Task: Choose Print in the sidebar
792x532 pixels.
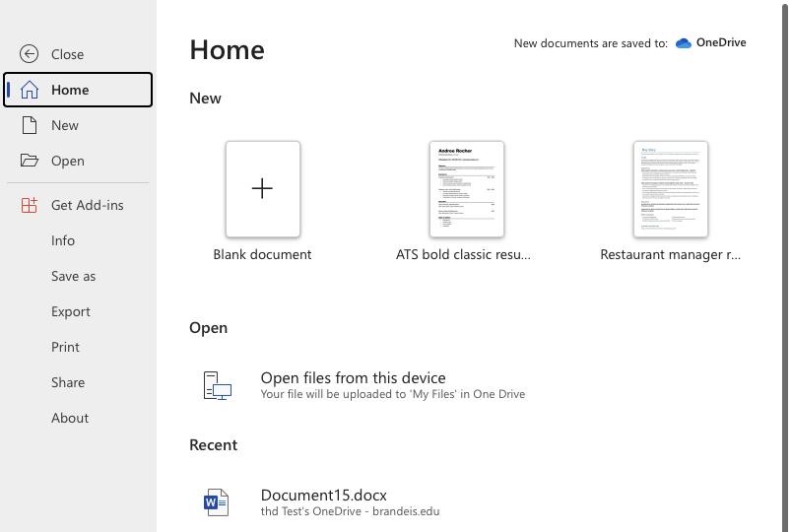Action: (78, 347)
